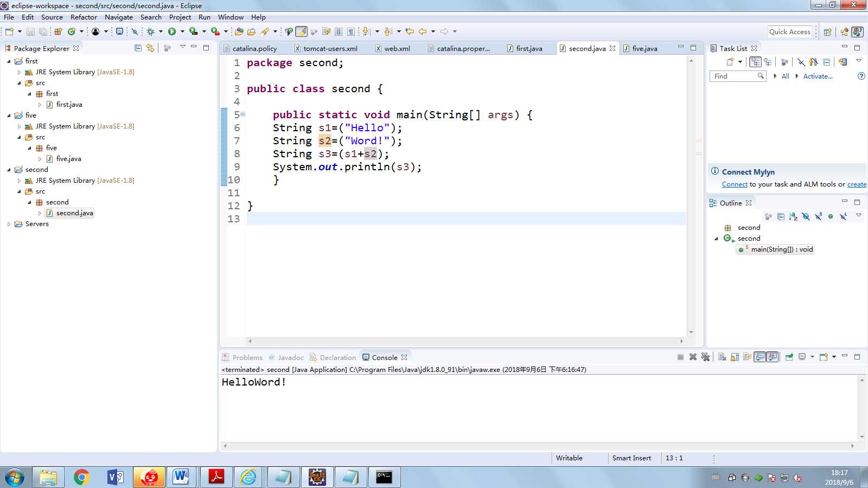Toggle Hide Local Types in Outline
868x488 pixels.
(x=843, y=216)
